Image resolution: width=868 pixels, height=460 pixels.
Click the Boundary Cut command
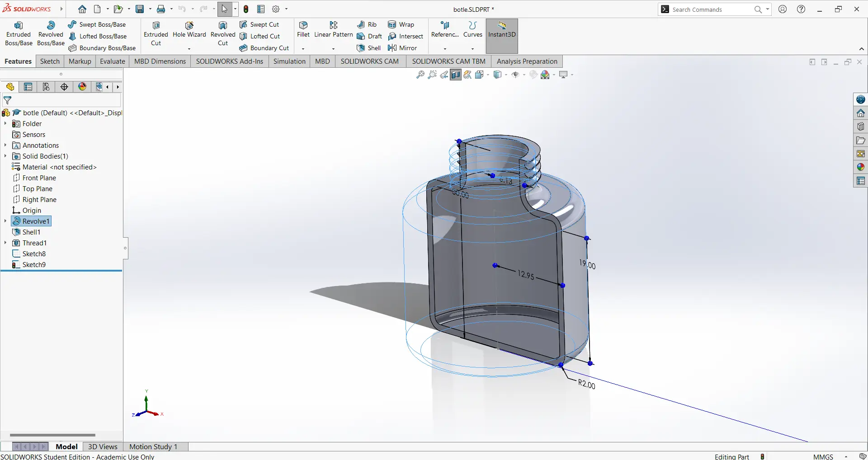point(264,48)
